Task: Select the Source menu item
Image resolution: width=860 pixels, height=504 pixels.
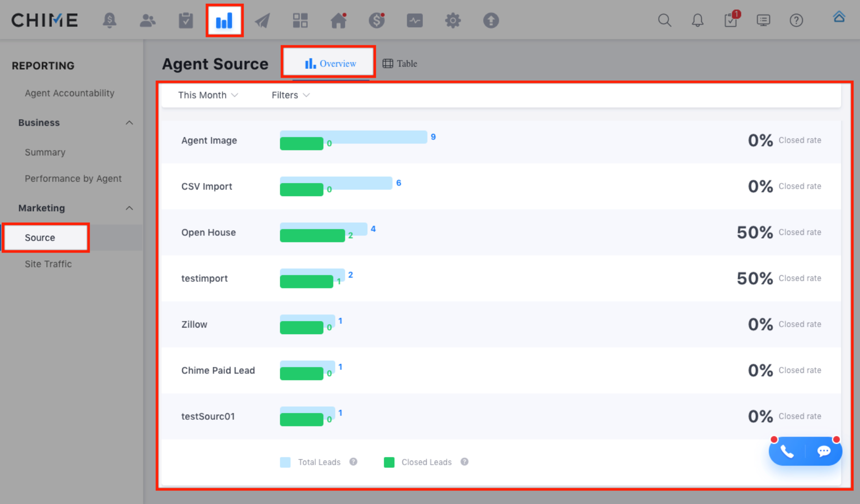Action: point(40,238)
